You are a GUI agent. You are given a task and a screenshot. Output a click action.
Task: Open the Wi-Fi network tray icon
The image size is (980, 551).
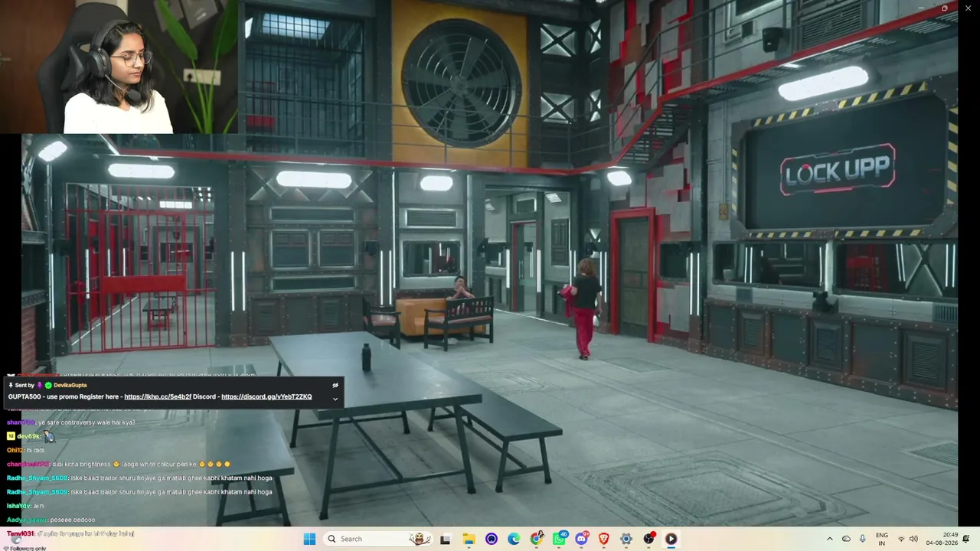[901, 539]
